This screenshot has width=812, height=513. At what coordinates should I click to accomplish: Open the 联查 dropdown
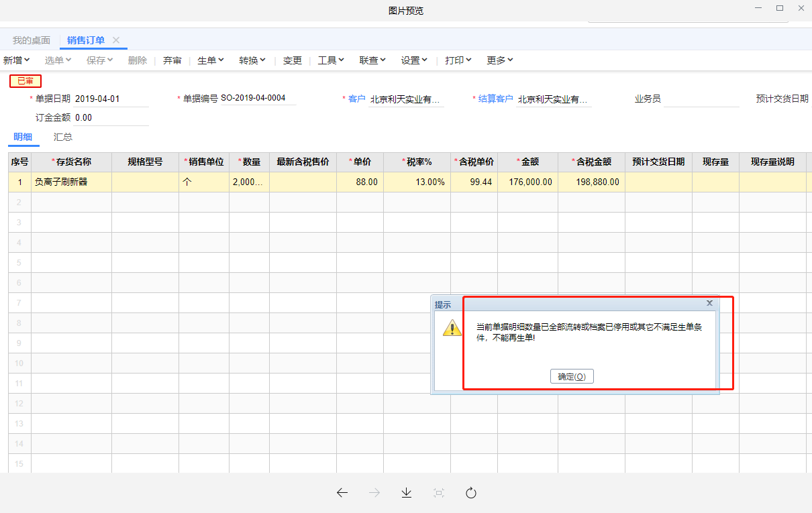(x=372, y=60)
